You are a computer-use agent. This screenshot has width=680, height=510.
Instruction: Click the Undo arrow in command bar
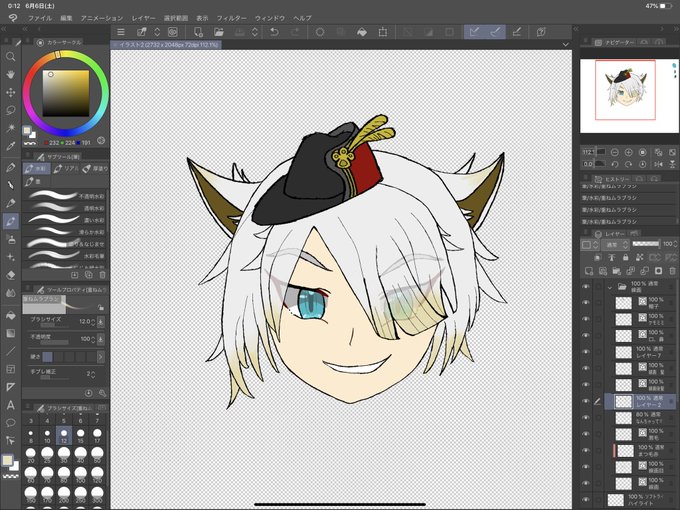[274, 32]
